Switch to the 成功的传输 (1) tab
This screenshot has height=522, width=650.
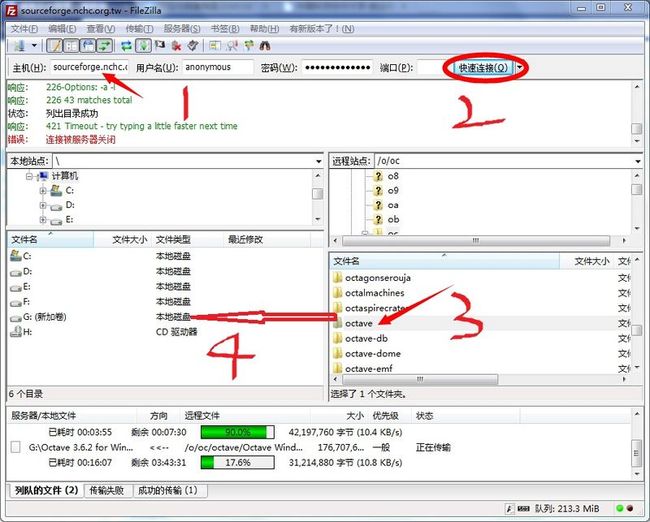tap(168, 490)
